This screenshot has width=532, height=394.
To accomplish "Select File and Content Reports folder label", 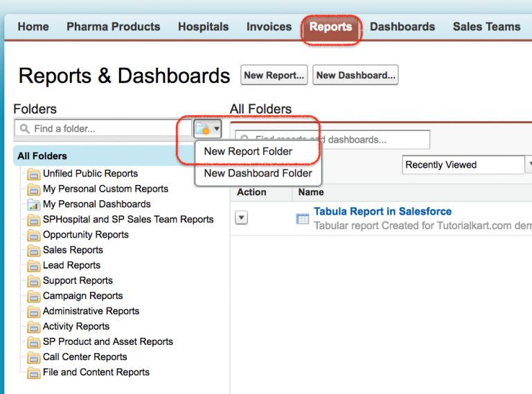I will (96, 372).
